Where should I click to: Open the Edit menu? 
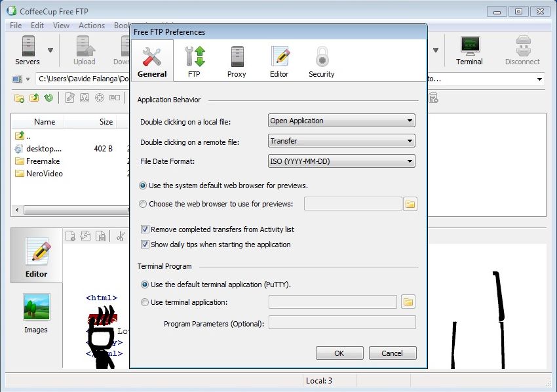coord(37,26)
